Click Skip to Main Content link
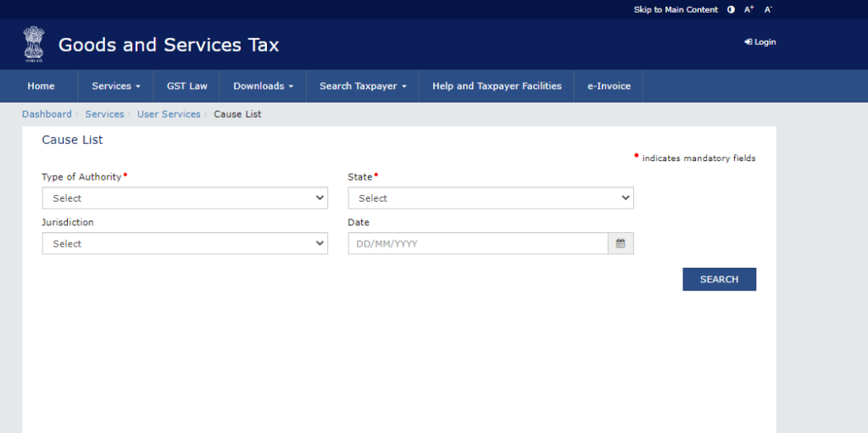Screen dimensions: 868x433 (676, 9)
